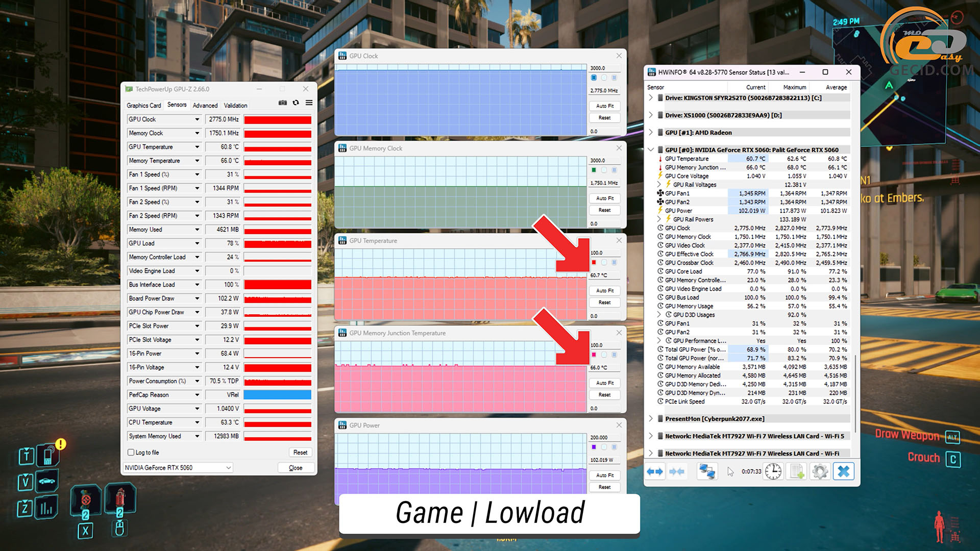Click the '2775.0 MHz' value in GPU-Z
This screenshot has height=551, width=980.
point(224,119)
